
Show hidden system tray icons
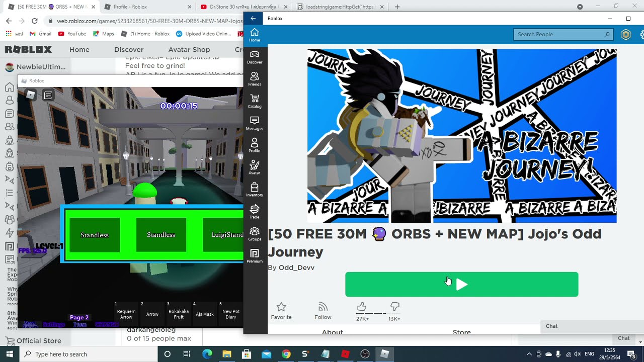pyautogui.click(x=529, y=354)
